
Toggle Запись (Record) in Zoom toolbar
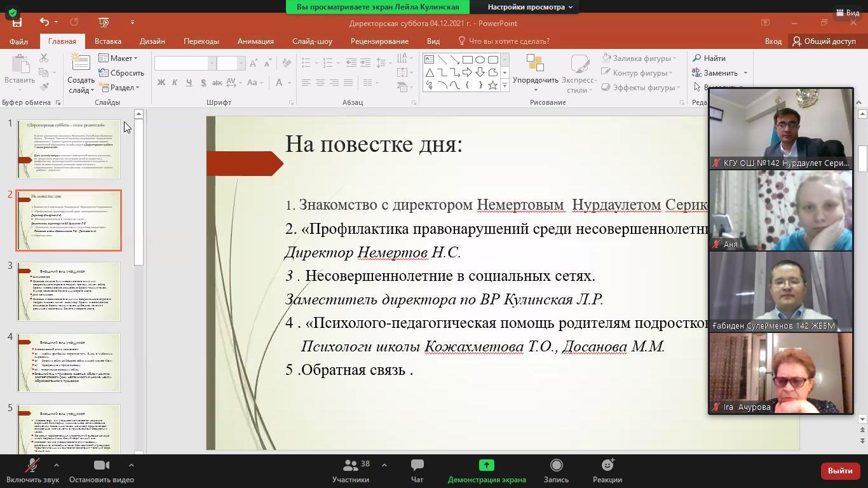point(556,470)
